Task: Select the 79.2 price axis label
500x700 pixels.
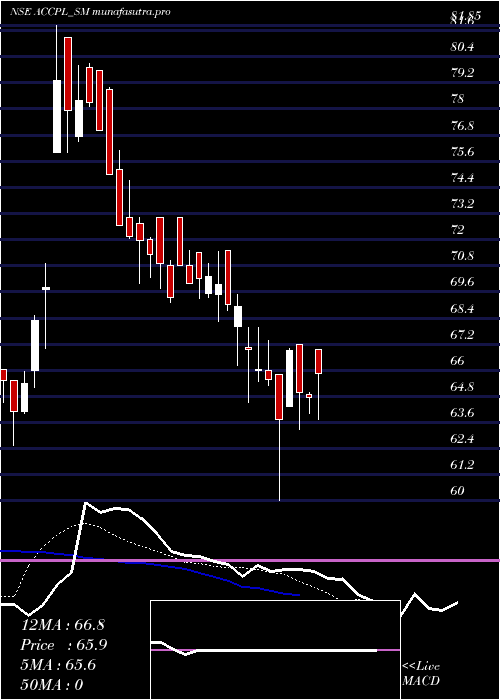Action: point(464,73)
